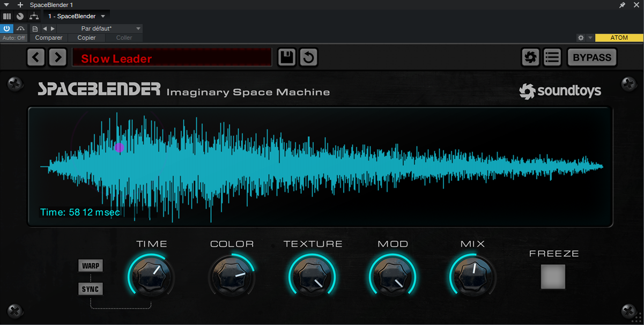Open the Soundtoys logo menu button
The width and height of the screenshot is (644, 325).
530,57
